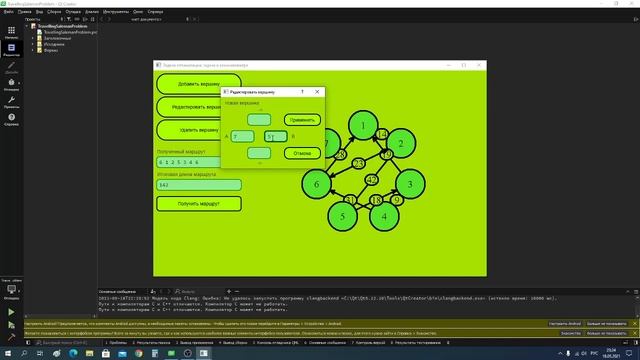Screen dimensions: 640x360
Task: Click the bottom empty field in dialog
Action: pos(259,153)
